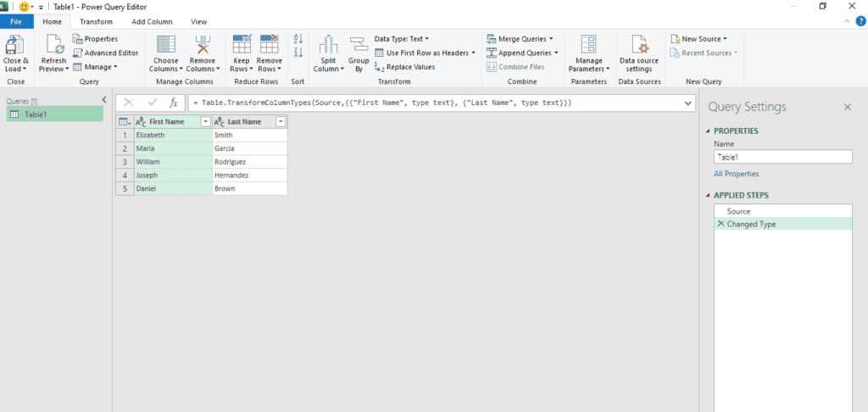Image resolution: width=868 pixels, height=412 pixels.
Task: Click the Choose Columns icon
Action: [165, 45]
